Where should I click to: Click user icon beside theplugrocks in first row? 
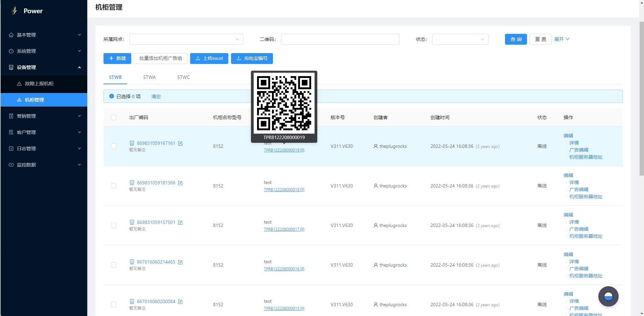[376, 146]
